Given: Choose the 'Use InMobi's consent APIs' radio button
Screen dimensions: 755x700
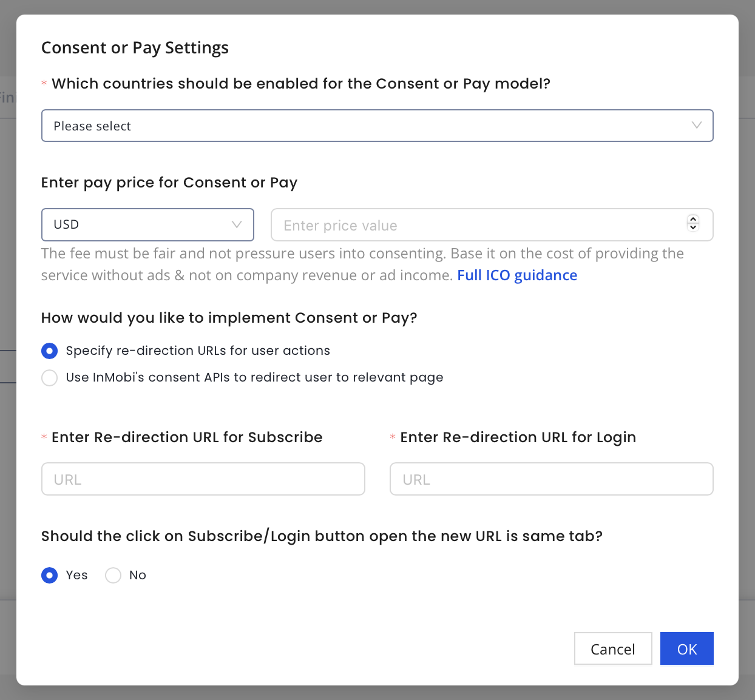Looking at the screenshot, I should 50,378.
